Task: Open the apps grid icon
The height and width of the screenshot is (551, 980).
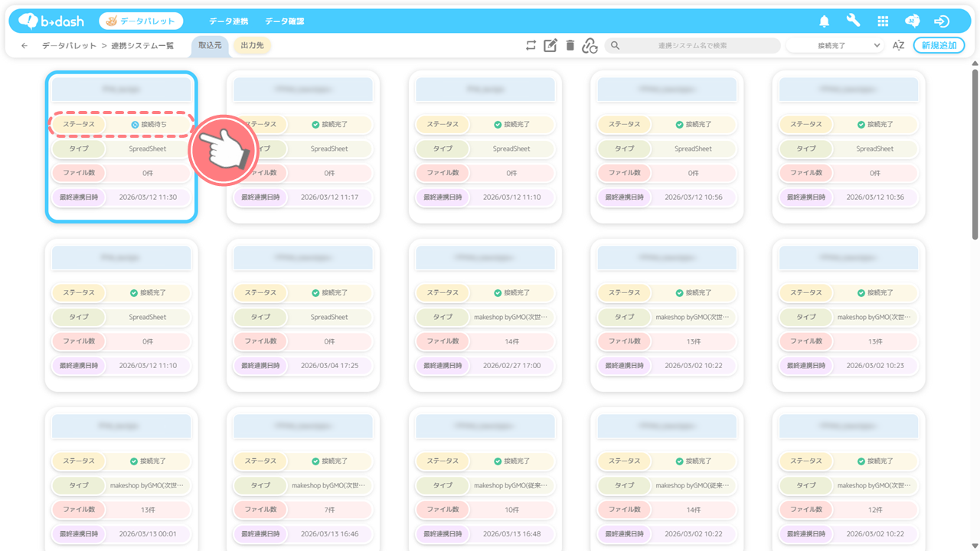Action: (x=883, y=21)
